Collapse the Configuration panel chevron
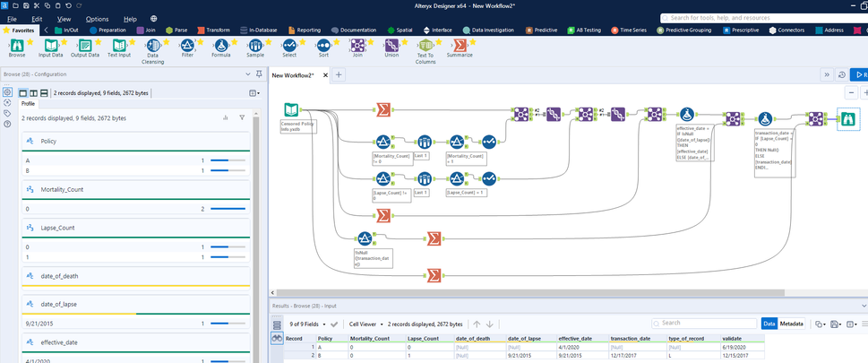The width and height of the screenshot is (868, 363). [x=247, y=74]
